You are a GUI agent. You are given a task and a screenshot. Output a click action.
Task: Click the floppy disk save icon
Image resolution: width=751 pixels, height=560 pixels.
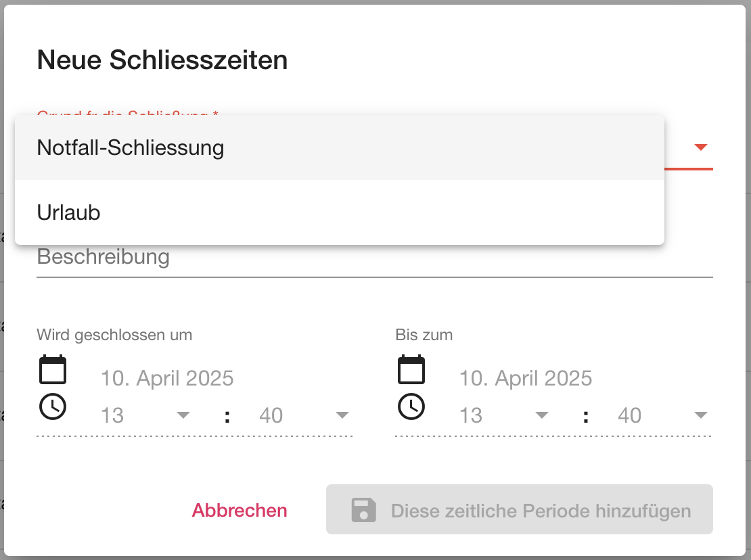363,510
